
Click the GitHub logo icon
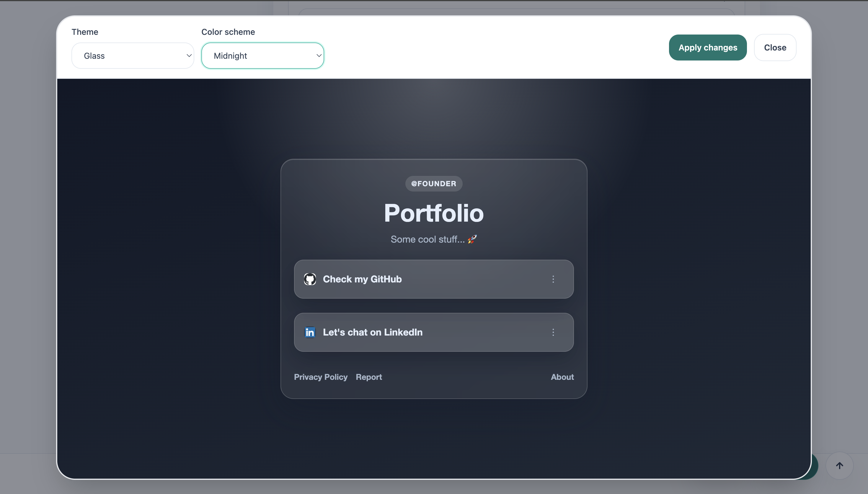[x=310, y=279]
